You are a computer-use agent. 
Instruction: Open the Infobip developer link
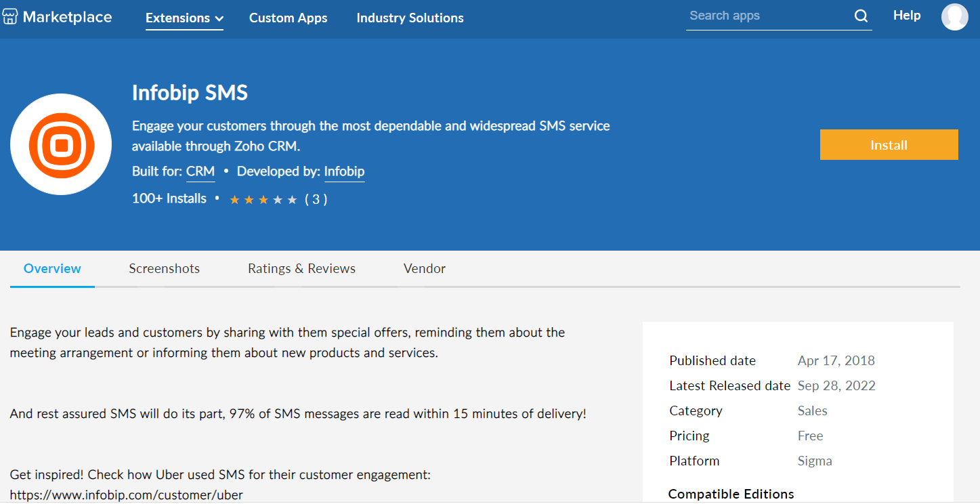(x=344, y=172)
